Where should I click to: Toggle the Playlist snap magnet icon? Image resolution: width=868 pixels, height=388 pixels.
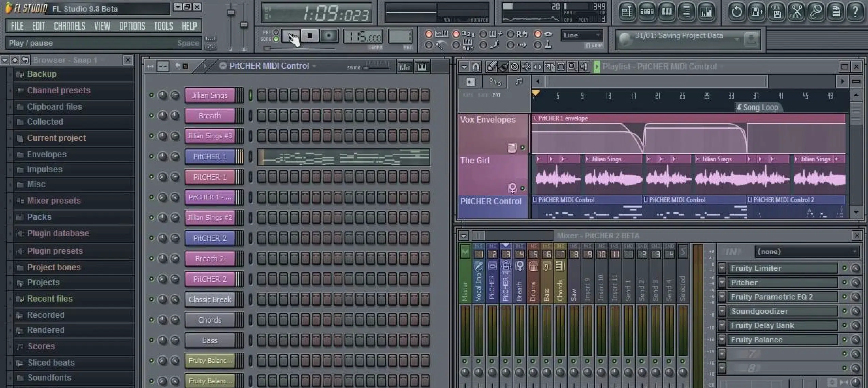pos(476,67)
